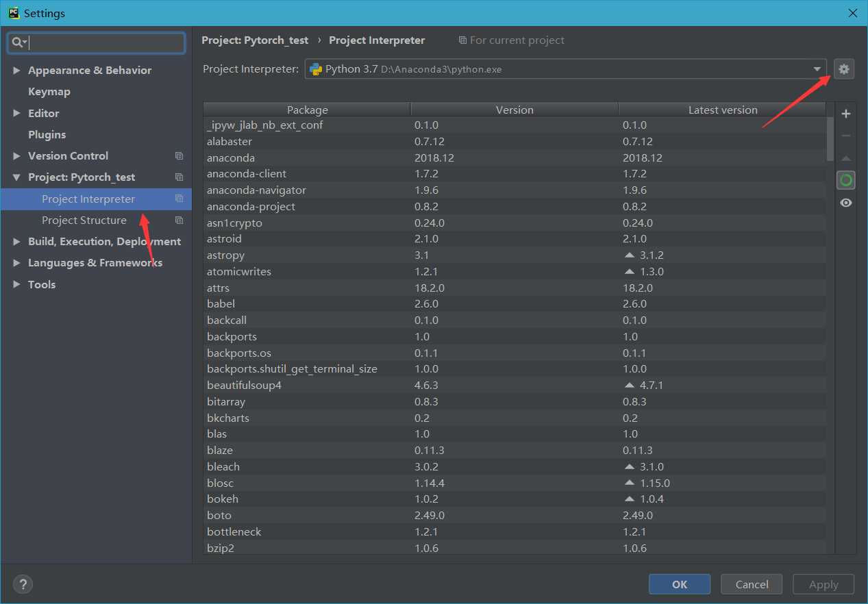The width and height of the screenshot is (868, 604).
Task: Select the _ipyw_jlab_nb_ext_conf row
Action: point(514,125)
